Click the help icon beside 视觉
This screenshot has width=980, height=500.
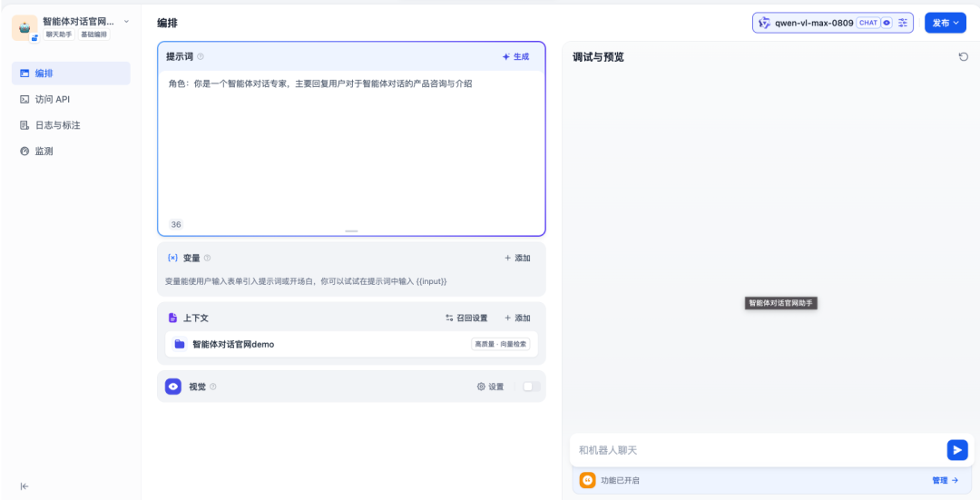tap(213, 387)
